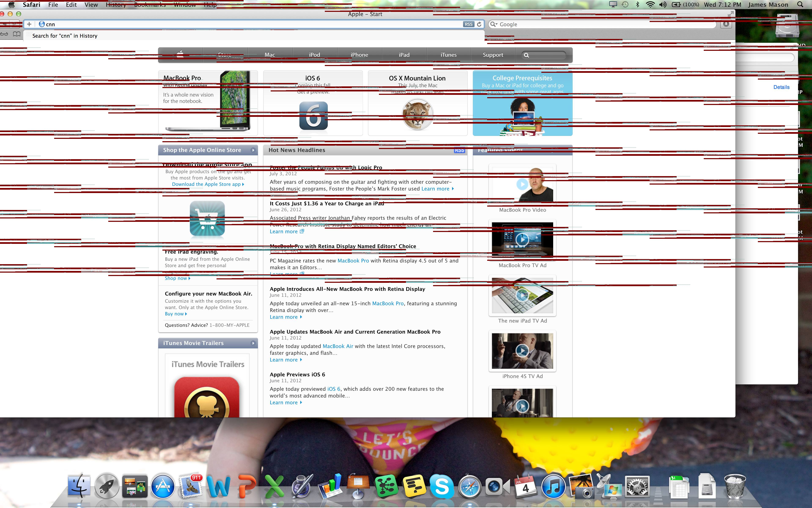812x508 pixels.
Task: Click the Apple site search field
Action: 544,55
